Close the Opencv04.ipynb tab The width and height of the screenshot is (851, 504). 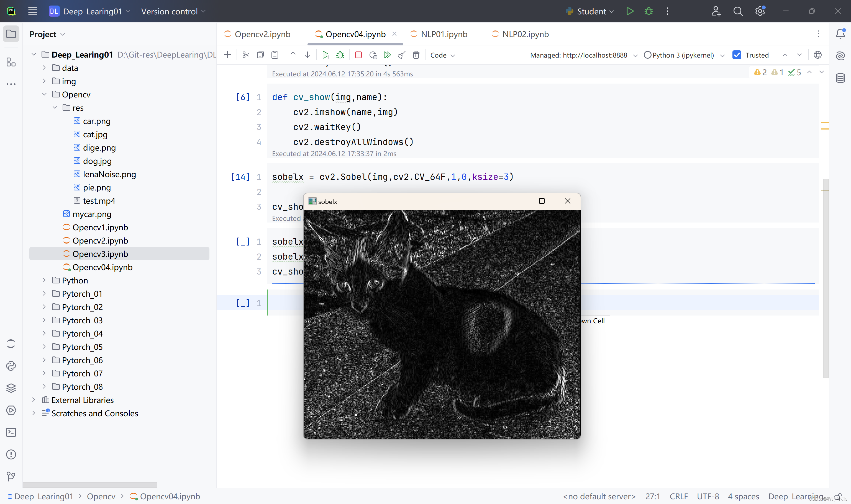pos(394,33)
